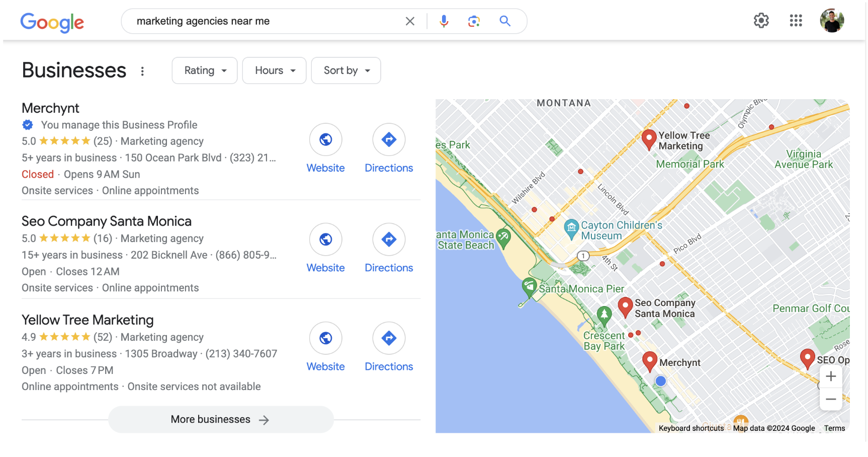Click the Penmar Golf Course map label

(x=811, y=309)
